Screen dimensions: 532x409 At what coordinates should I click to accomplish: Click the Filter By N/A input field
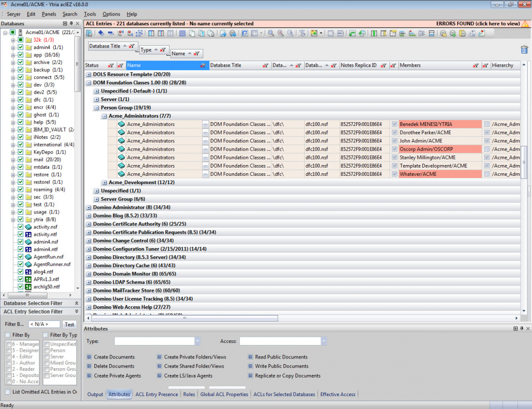[44, 324]
